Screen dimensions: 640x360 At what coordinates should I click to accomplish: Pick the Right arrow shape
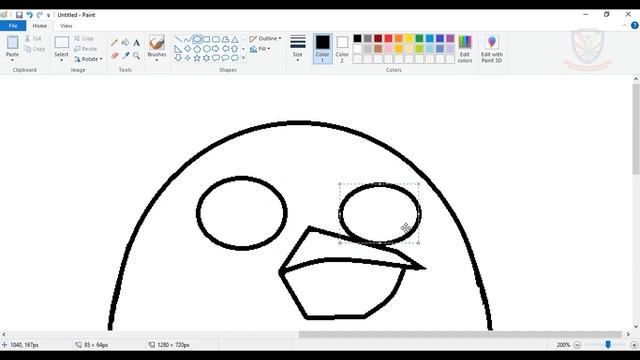(x=216, y=49)
